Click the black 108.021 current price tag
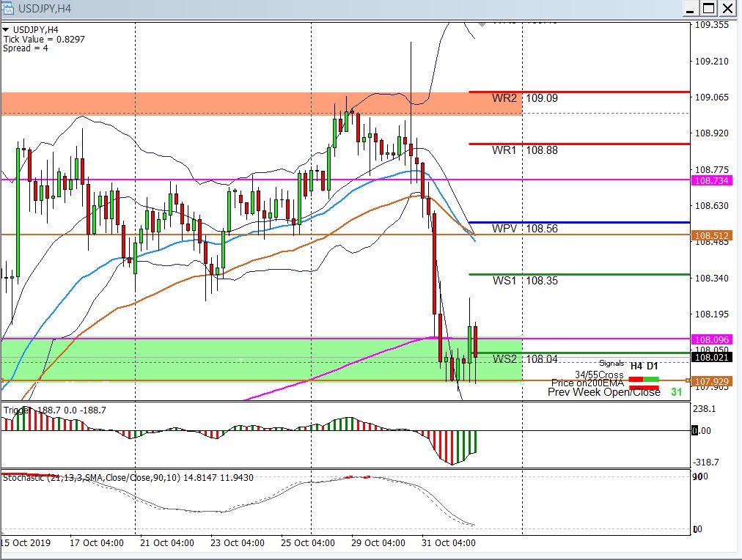 tap(711, 357)
